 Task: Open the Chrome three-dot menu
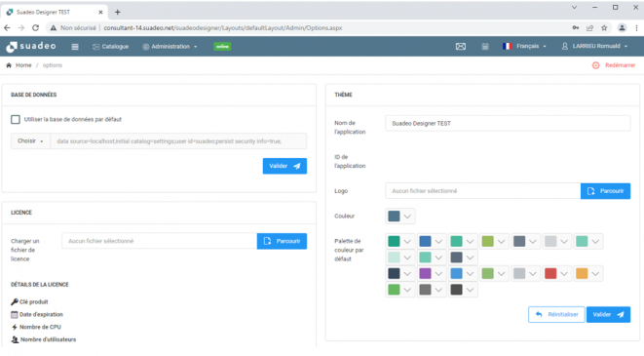[x=636, y=28]
